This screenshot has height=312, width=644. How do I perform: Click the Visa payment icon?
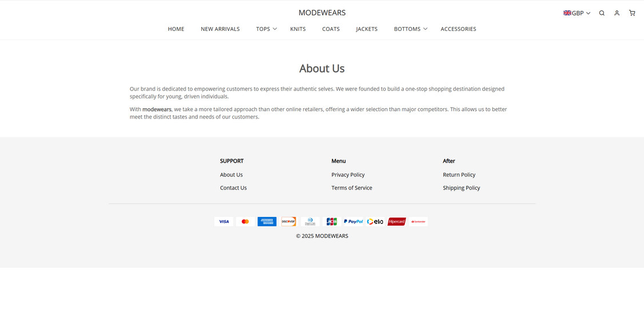coord(224,222)
